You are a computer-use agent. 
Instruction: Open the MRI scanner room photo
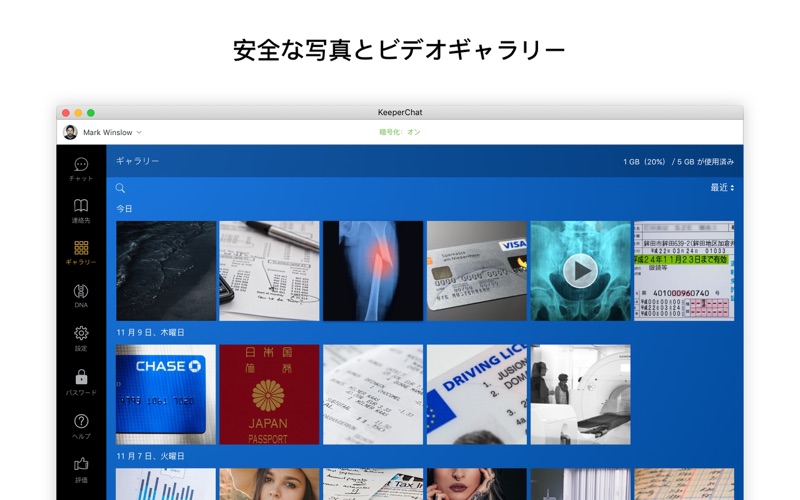[581, 394]
